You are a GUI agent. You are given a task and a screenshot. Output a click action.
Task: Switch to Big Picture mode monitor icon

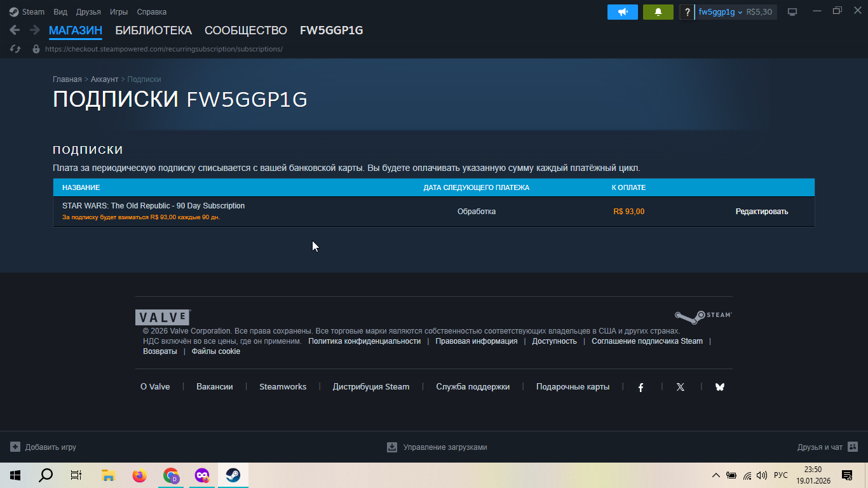tap(792, 12)
